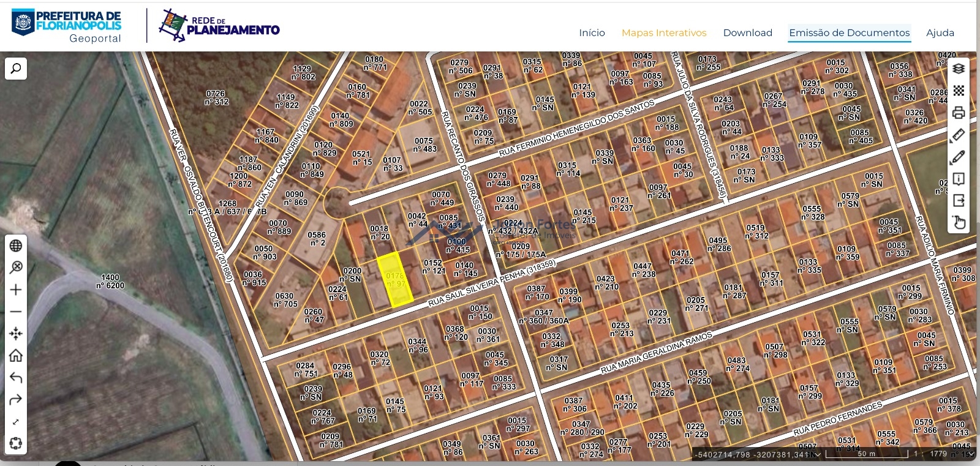This screenshot has width=980, height=466.
Task: Select the pencil drawing tool
Action: 958,157
